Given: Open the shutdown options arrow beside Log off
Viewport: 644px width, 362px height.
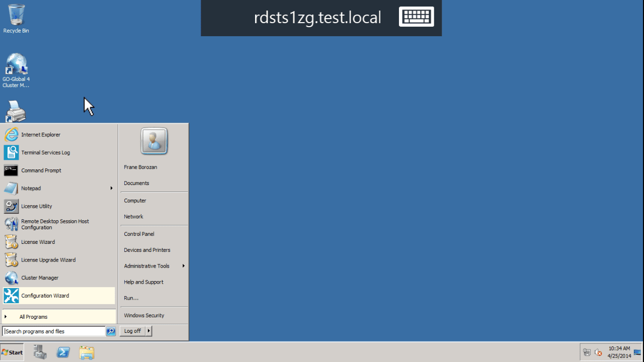Looking at the screenshot, I should (148, 331).
